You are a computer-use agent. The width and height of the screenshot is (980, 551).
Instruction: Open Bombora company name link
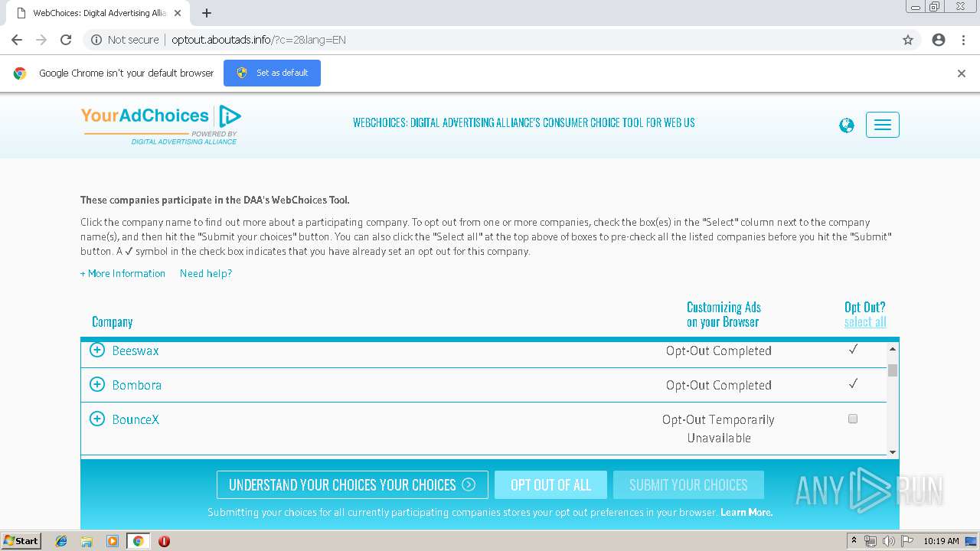coord(137,385)
